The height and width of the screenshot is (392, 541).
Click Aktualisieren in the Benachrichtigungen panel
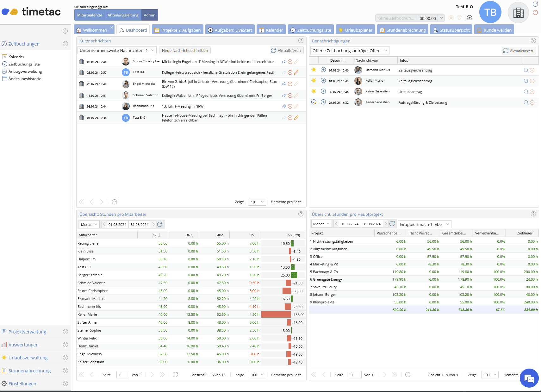click(x=519, y=51)
